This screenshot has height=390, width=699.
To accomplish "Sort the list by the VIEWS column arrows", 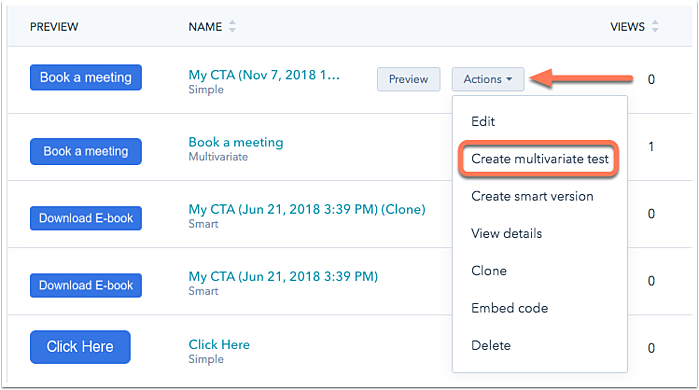I will pyautogui.click(x=654, y=26).
